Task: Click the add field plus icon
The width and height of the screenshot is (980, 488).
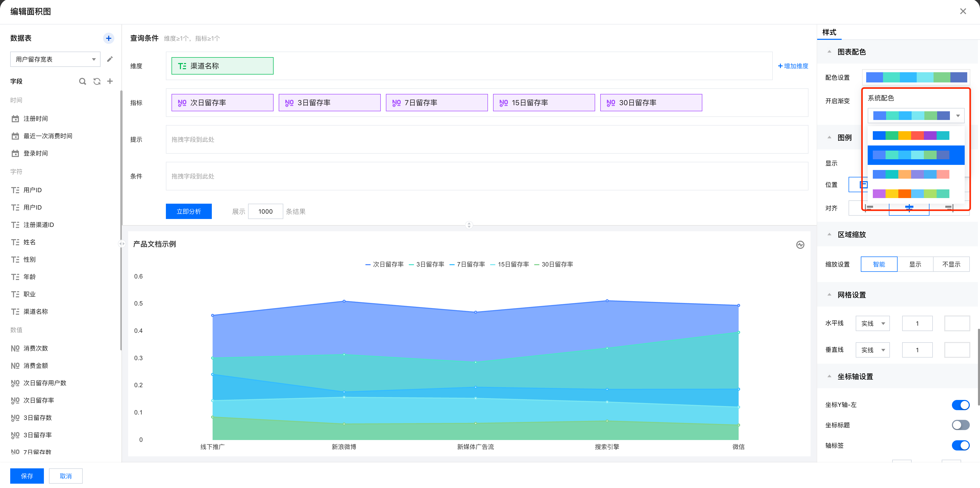Action: [x=110, y=81]
